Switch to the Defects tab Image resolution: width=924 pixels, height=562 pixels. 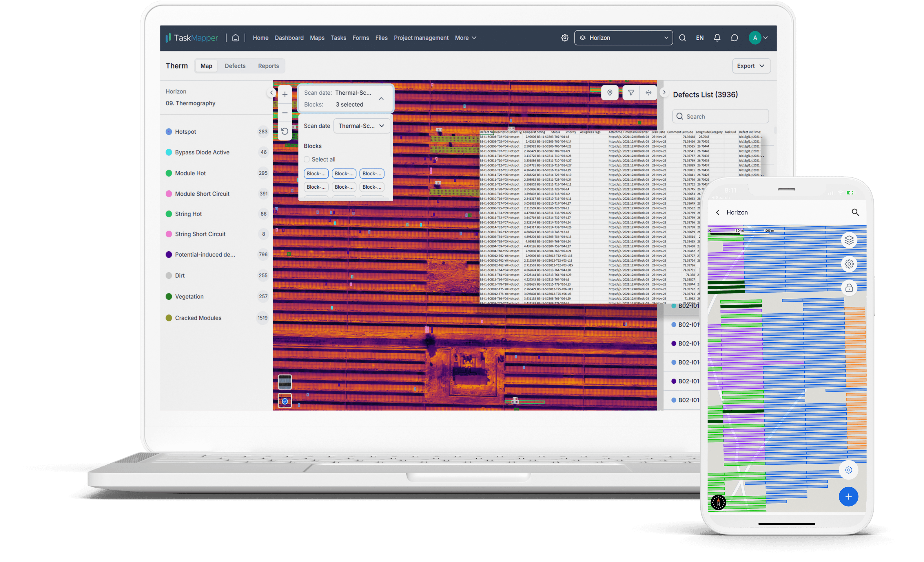236,65
